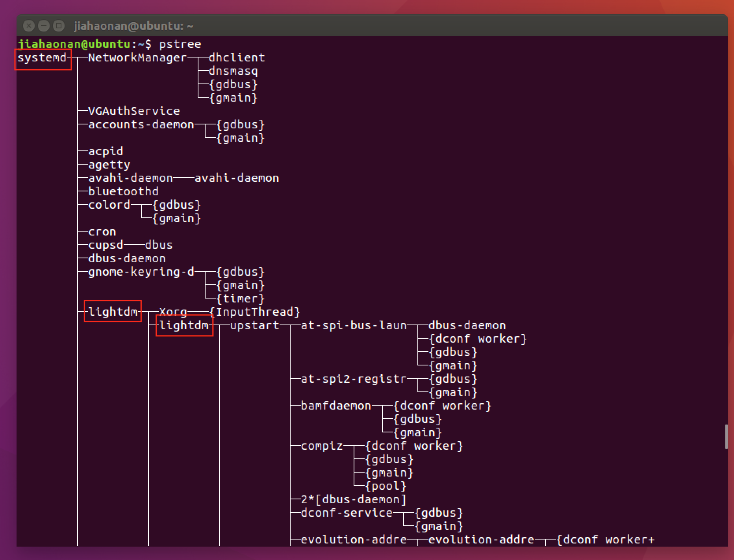The image size is (734, 560).
Task: Click the Xorg process name
Action: 173,312
